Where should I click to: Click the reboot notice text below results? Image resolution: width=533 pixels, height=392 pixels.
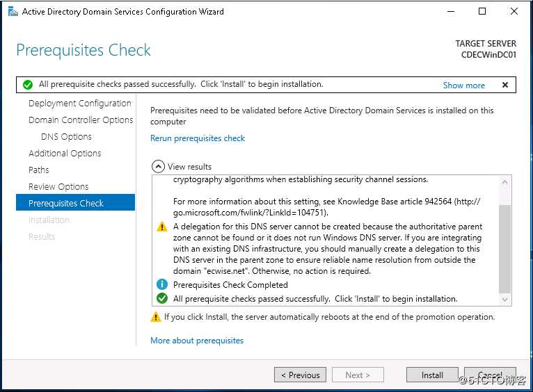pos(329,317)
